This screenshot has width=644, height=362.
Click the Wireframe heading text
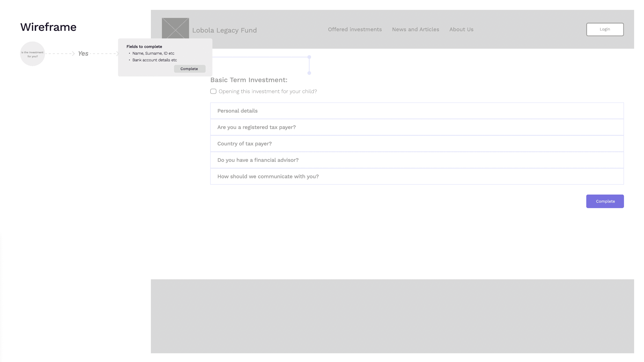pos(48,27)
